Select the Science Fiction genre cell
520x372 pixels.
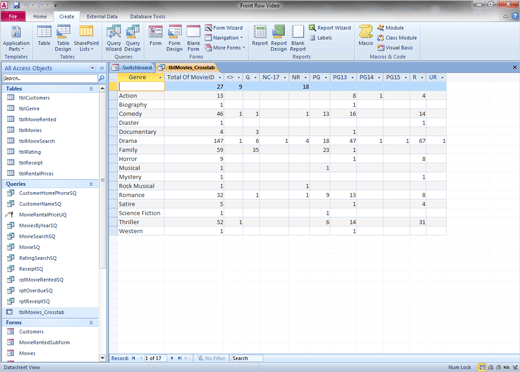[141, 213]
